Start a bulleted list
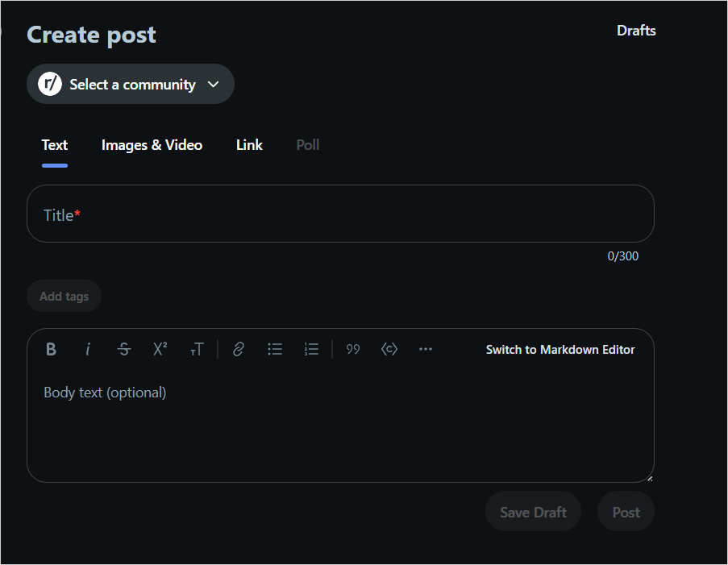The width and height of the screenshot is (728, 565). click(x=275, y=349)
